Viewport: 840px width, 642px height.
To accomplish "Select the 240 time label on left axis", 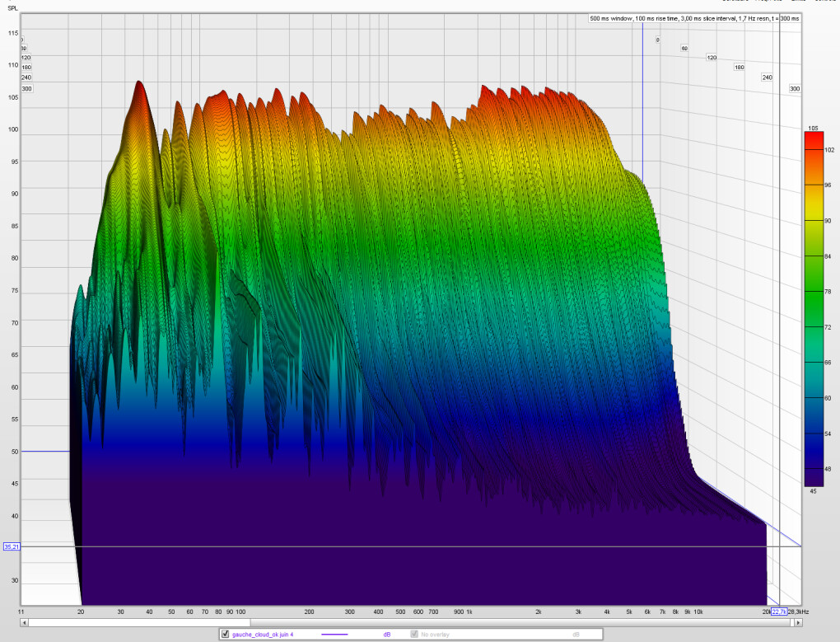I will click(26, 77).
